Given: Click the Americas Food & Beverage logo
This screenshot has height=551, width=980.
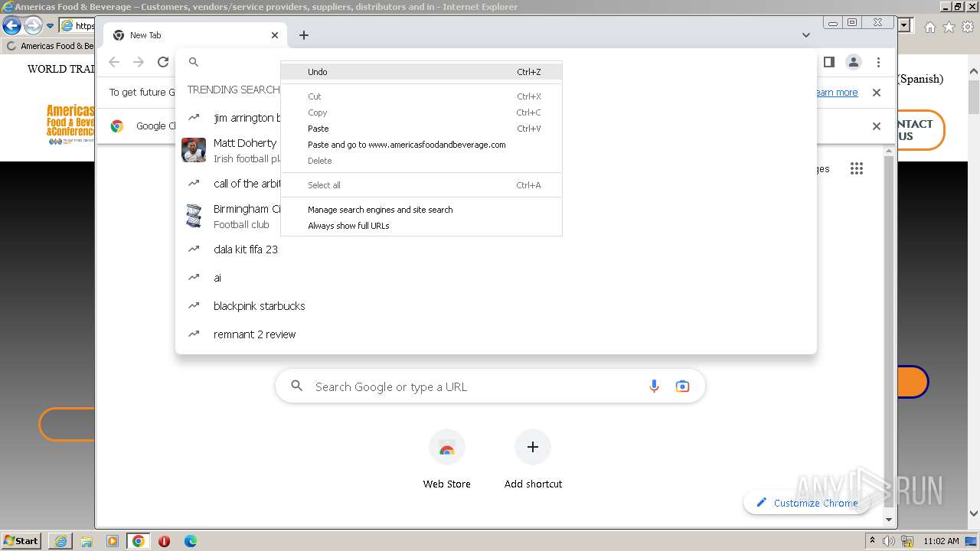Looking at the screenshot, I should tap(70, 125).
